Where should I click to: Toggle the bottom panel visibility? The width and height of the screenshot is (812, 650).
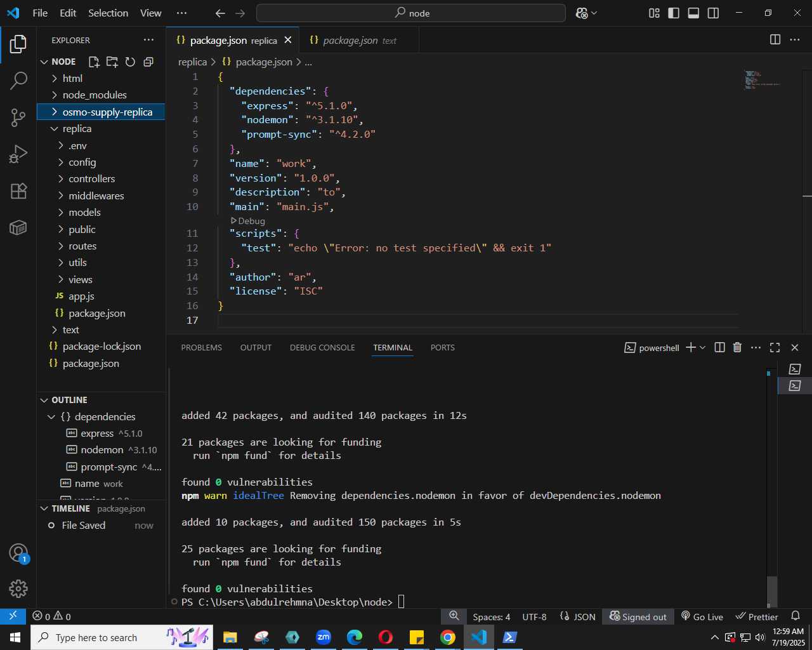(x=693, y=13)
